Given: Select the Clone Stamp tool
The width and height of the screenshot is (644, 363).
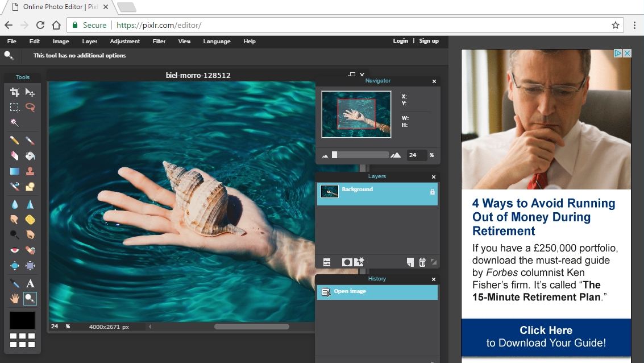Looking at the screenshot, I should click(x=30, y=171).
